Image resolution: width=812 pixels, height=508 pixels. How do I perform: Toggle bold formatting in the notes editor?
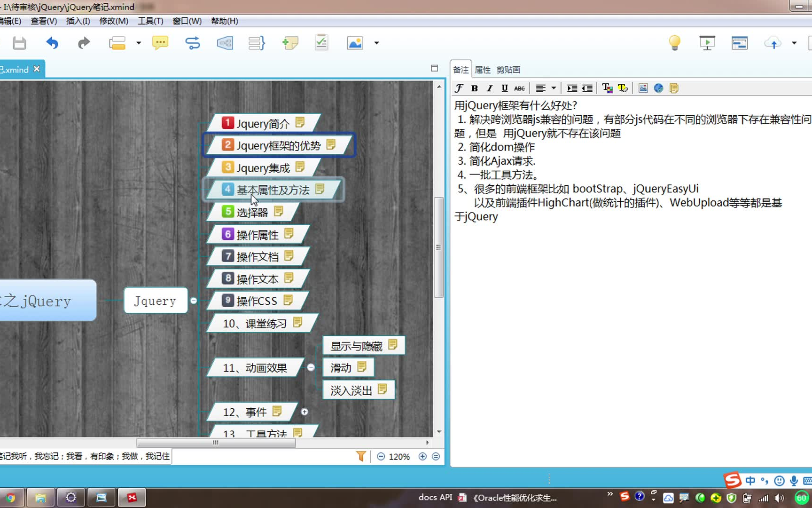click(475, 88)
